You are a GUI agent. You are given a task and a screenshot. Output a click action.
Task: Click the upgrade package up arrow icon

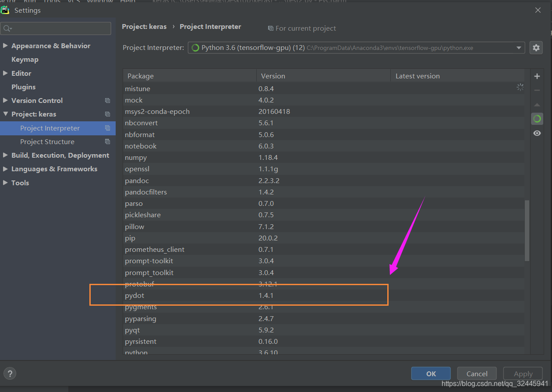point(537,105)
